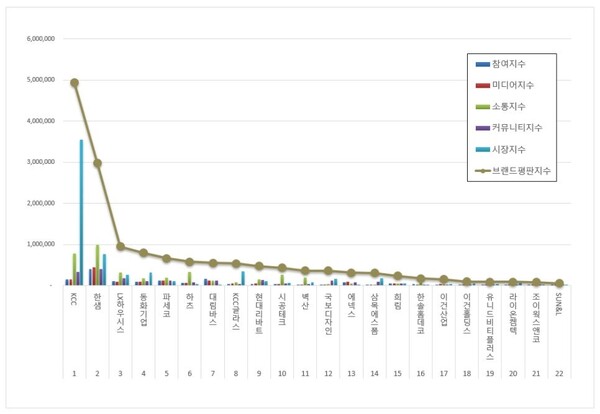Click 한샘's green 소통지수 bar
Image resolution: width=600 pixels, height=414 pixels.
98,265
